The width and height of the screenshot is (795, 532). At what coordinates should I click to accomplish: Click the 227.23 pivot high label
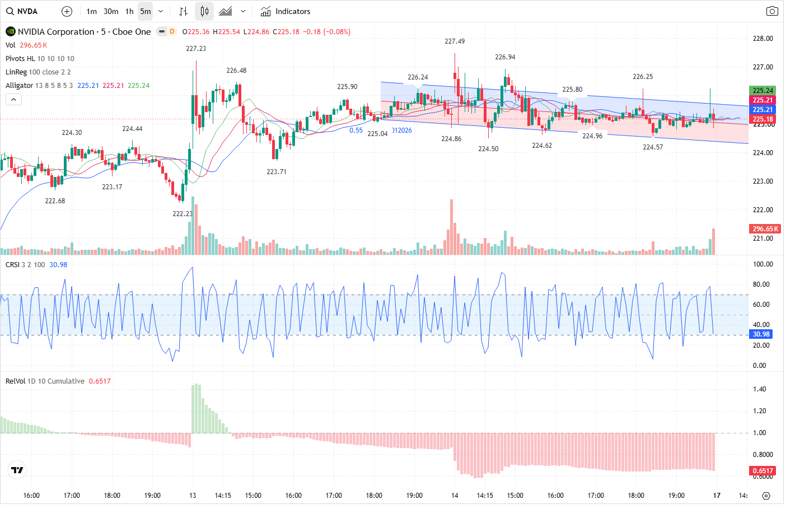point(196,49)
